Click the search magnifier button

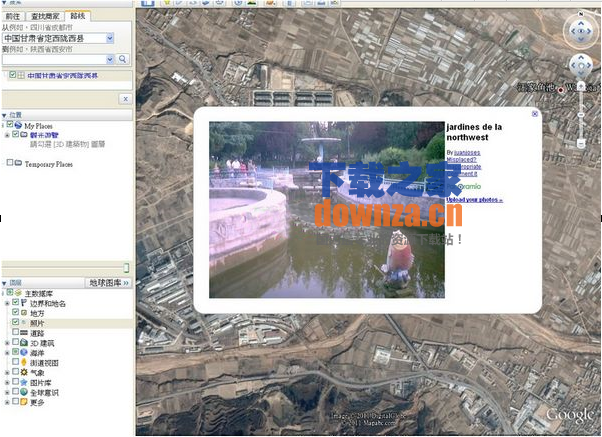click(x=122, y=59)
